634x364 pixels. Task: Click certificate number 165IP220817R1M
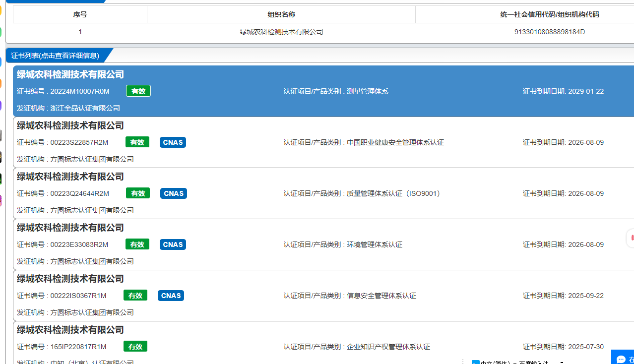78,347
